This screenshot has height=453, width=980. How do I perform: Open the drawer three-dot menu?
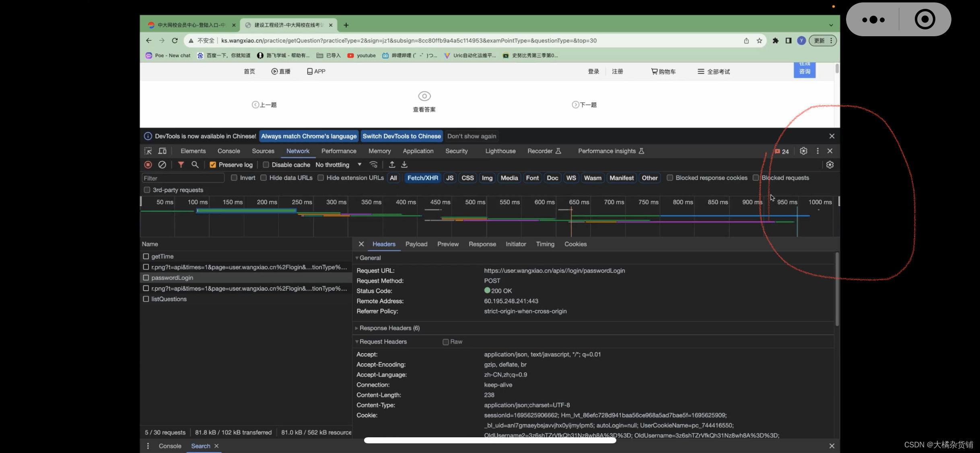click(x=148, y=446)
